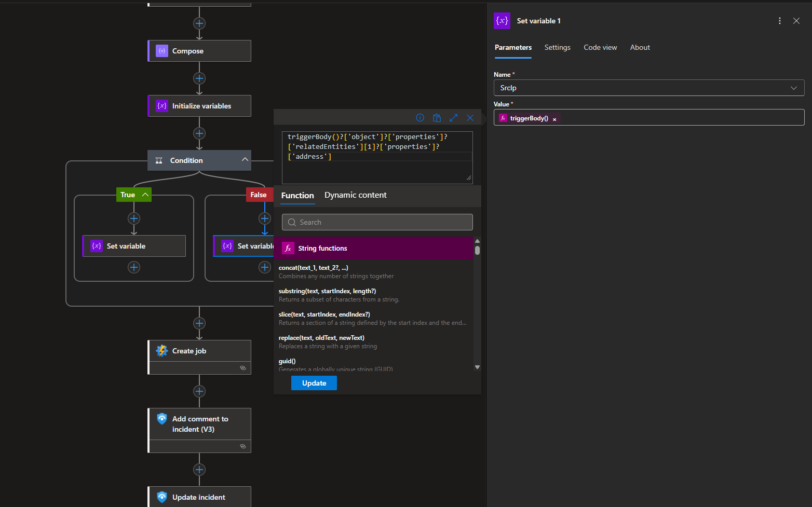The width and height of the screenshot is (812, 507).
Task: Click the Update button
Action: click(x=314, y=383)
